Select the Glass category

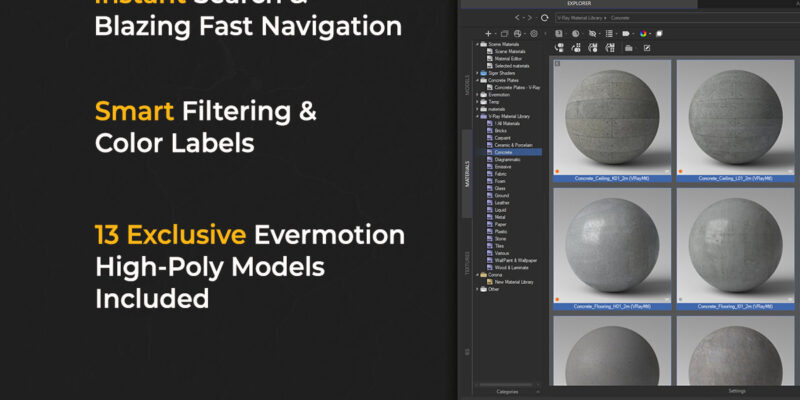(x=500, y=188)
